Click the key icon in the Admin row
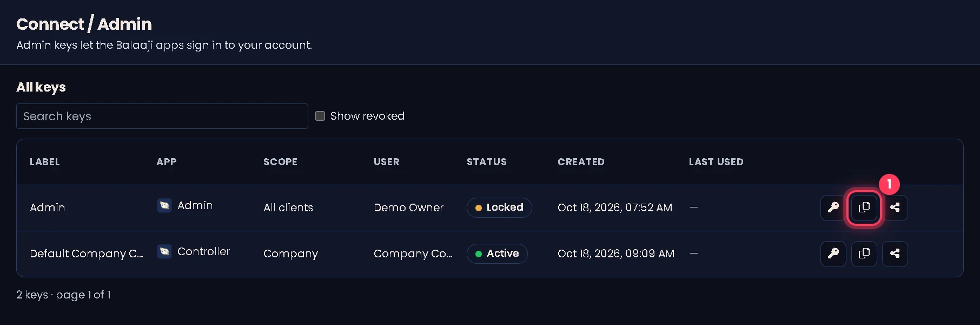 pos(833,207)
